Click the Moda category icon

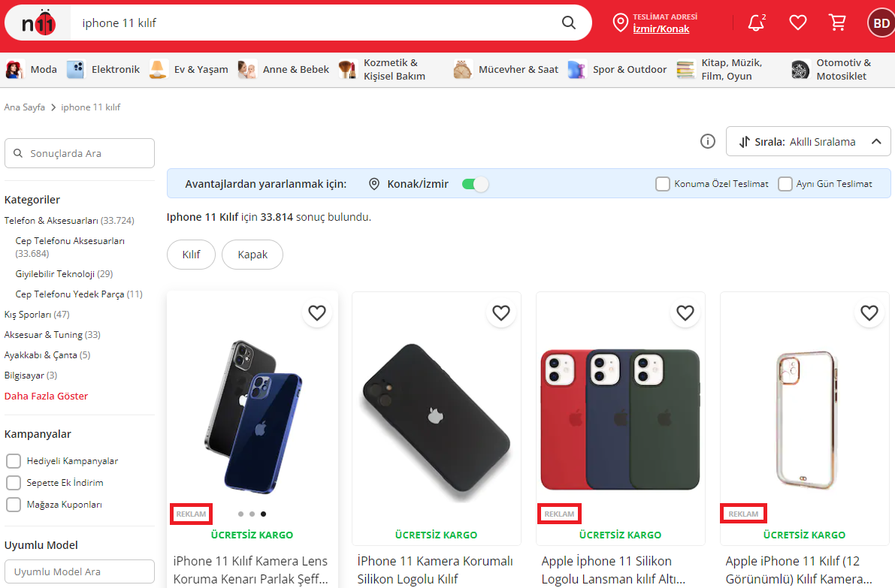pyautogui.click(x=14, y=70)
